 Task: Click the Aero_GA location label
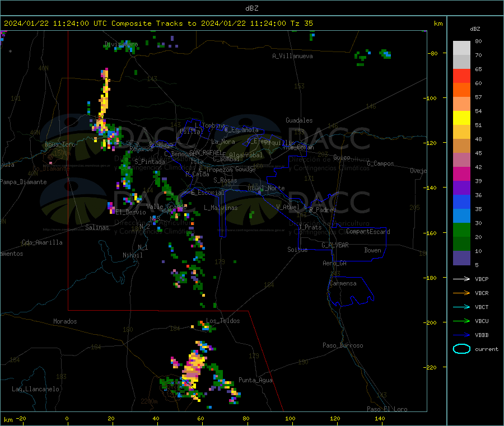[335, 263]
